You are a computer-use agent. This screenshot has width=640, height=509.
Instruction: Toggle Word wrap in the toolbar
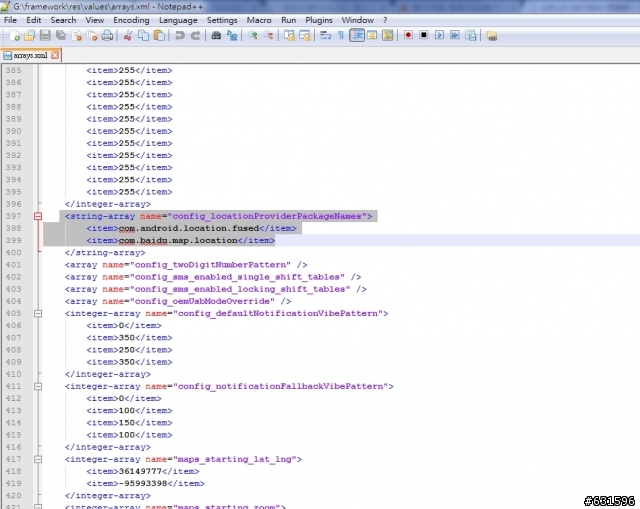coord(325,36)
